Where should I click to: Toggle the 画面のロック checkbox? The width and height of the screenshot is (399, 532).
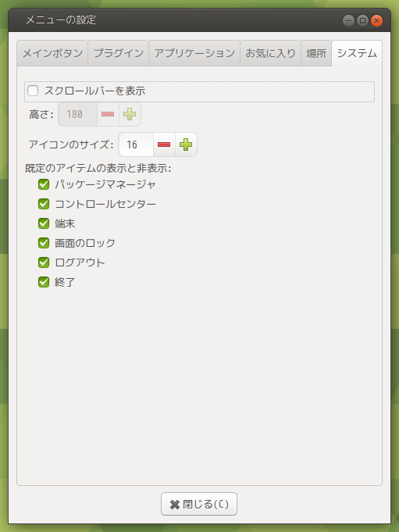44,243
